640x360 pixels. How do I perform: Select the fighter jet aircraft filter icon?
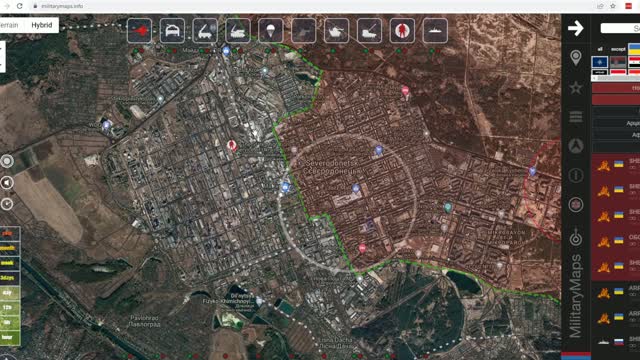coord(139,31)
